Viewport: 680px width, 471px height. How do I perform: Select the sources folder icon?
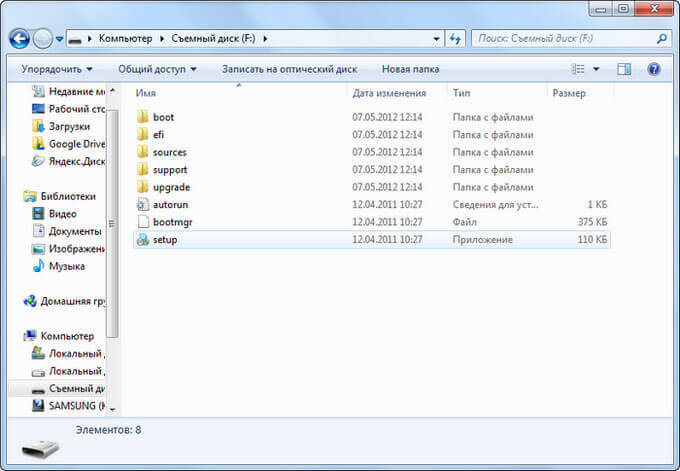(142, 152)
